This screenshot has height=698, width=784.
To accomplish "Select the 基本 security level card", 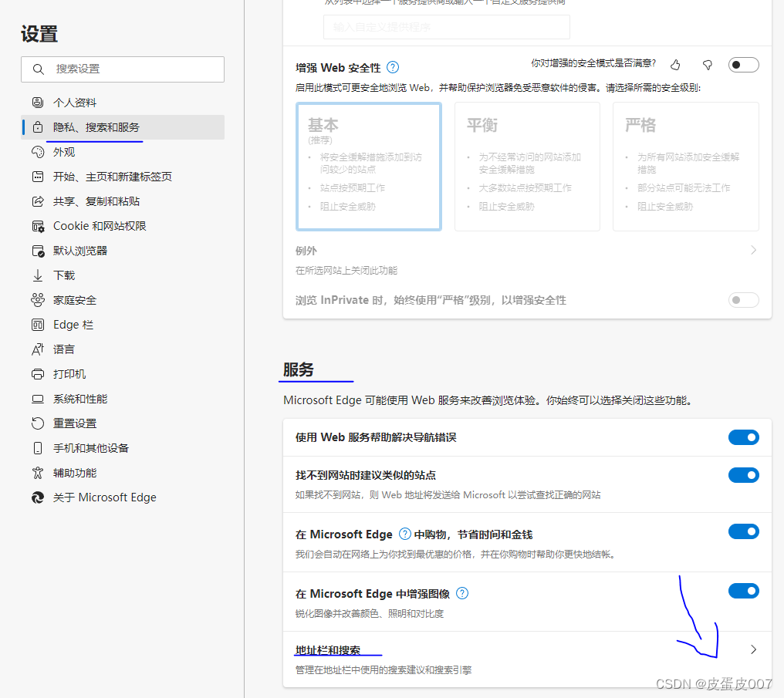I will point(369,167).
